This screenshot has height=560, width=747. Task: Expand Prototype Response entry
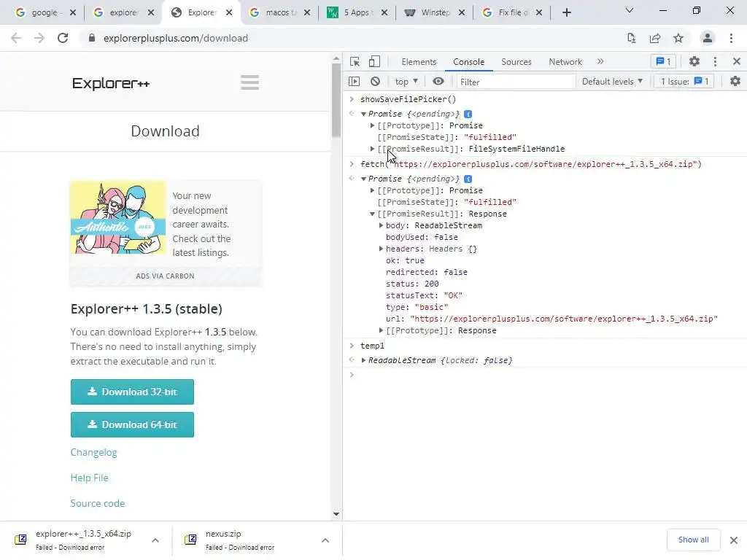point(381,330)
